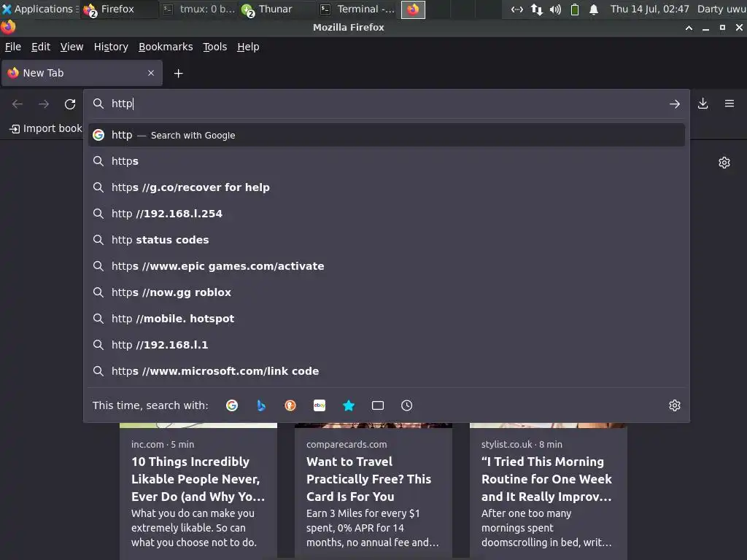Image resolution: width=747 pixels, height=560 pixels.
Task: Choose 'http //192.168.l.1' suggestion
Action: tap(387, 344)
